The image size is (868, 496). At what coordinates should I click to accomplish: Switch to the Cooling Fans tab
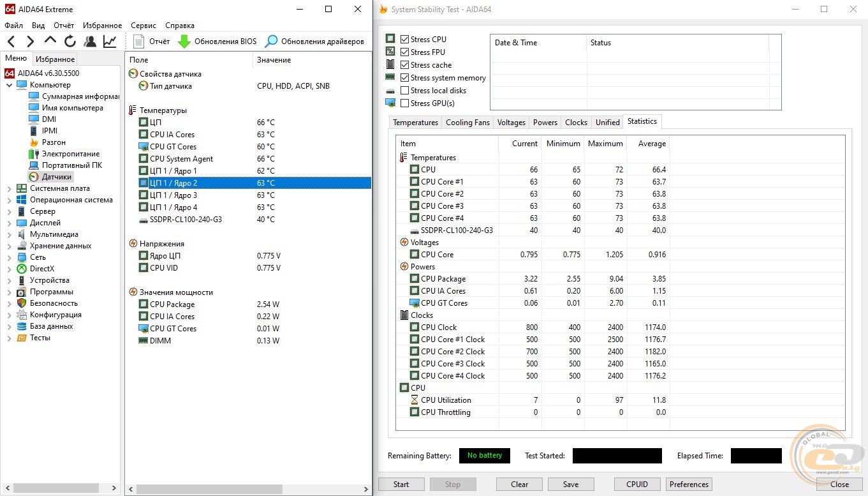coord(467,123)
